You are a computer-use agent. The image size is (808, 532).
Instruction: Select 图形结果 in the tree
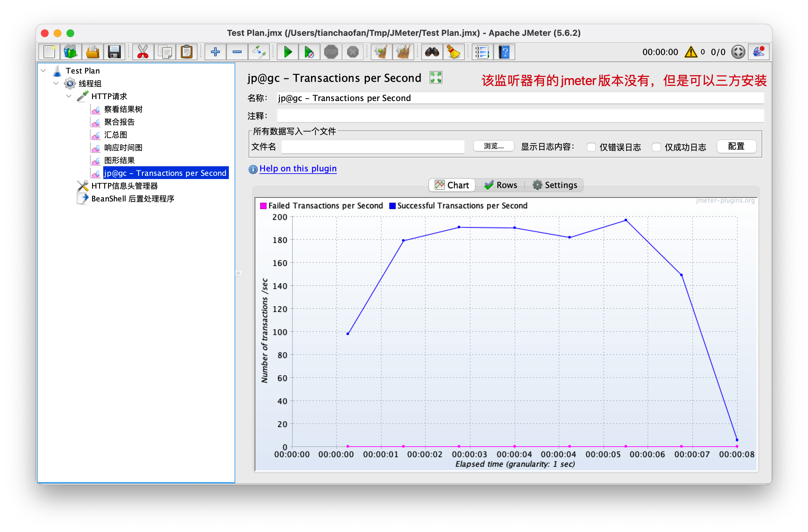pos(119,160)
